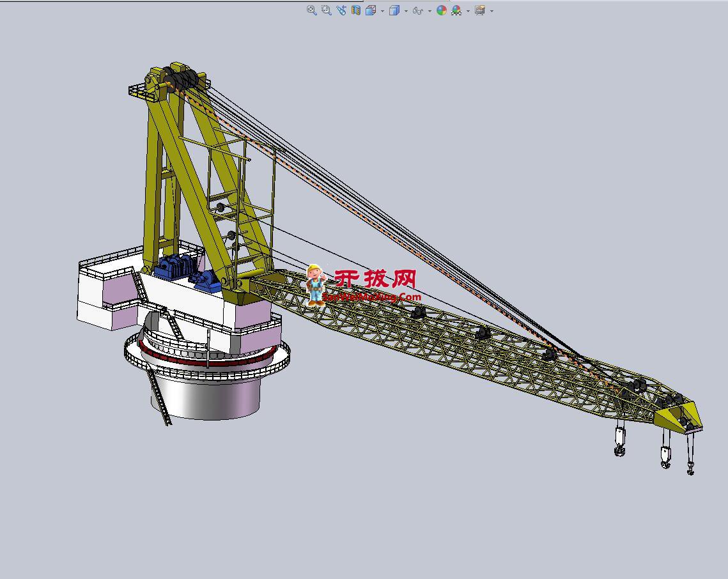This screenshot has height=579, width=728.
Task: Open the Display Style dropdown arrow
Action: click(407, 11)
